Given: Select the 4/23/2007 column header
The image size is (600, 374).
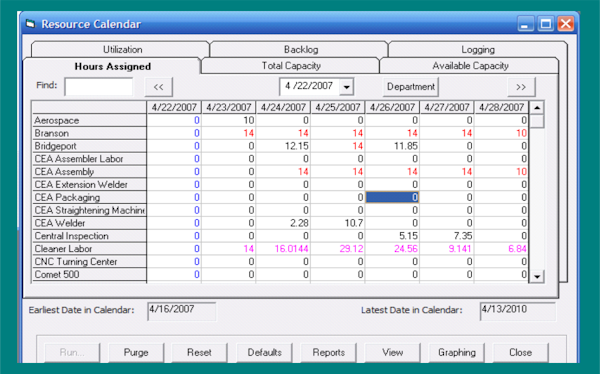Looking at the screenshot, I should [x=228, y=107].
